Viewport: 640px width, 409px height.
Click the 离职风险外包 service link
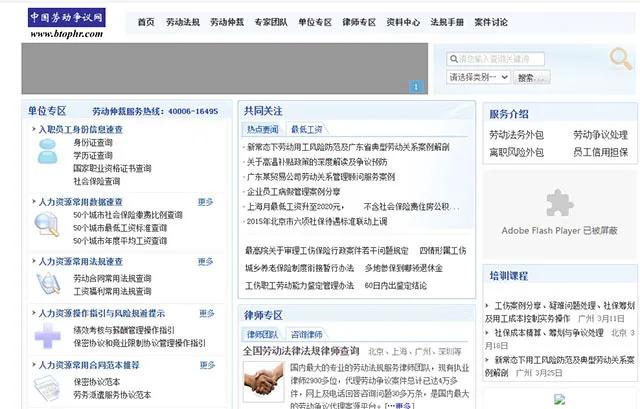point(516,152)
